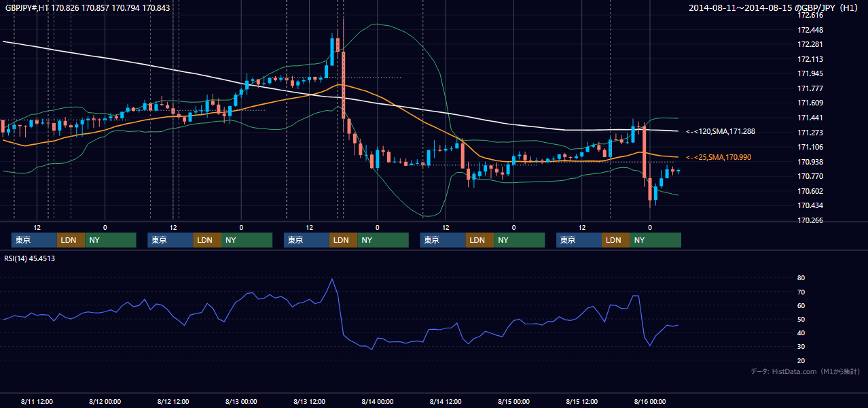Click RSI axis level 80
The width and height of the screenshot is (868, 408).
801,278
